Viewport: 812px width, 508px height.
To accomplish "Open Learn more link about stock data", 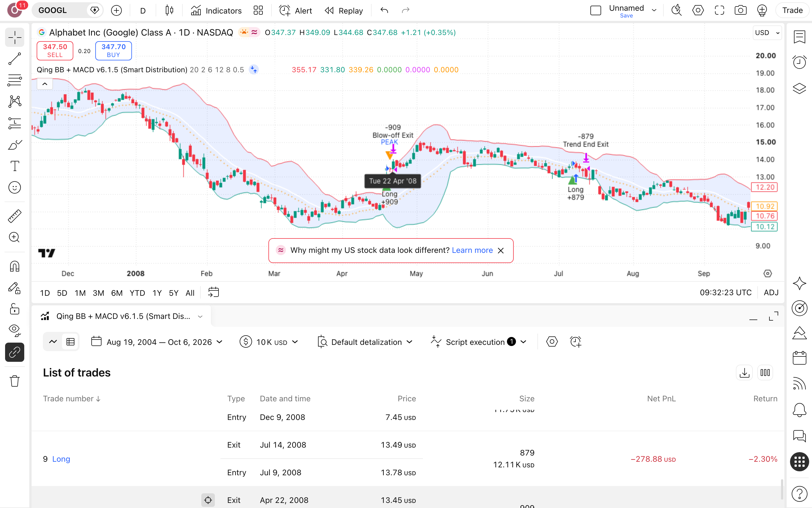I will pos(472,250).
